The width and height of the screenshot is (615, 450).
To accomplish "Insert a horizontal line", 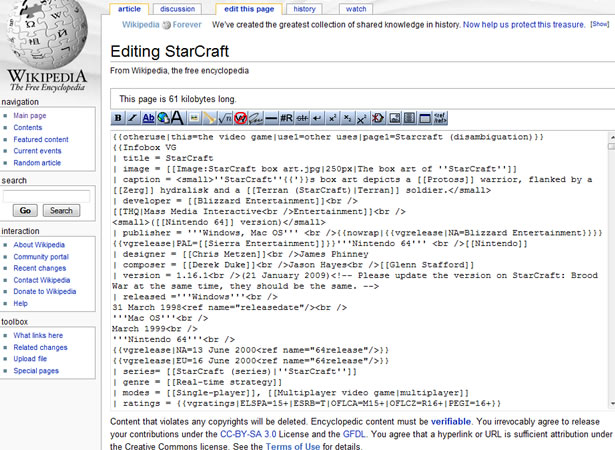I will click(x=271, y=118).
